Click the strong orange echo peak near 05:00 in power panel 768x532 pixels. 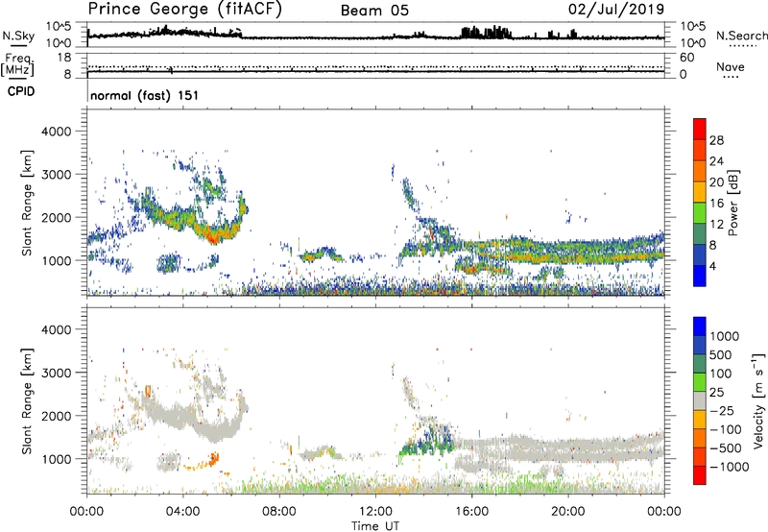click(x=213, y=236)
